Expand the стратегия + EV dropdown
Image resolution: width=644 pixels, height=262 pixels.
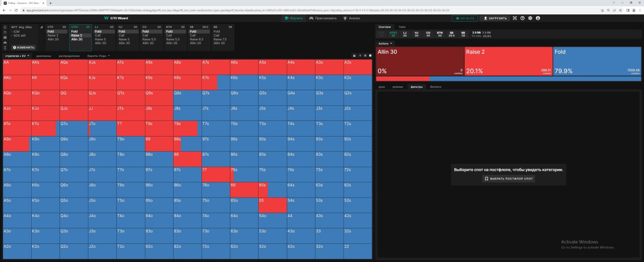point(18,56)
